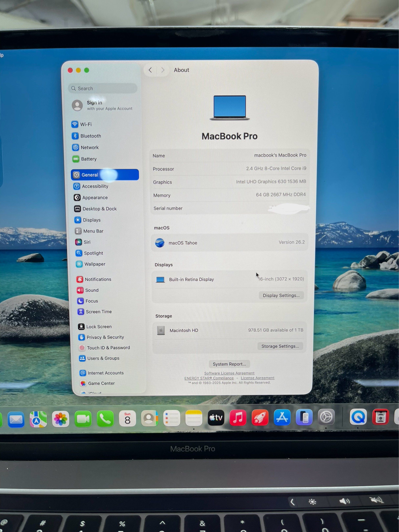Open Siri settings
Viewport: 399px width, 532px height.
coord(83,242)
